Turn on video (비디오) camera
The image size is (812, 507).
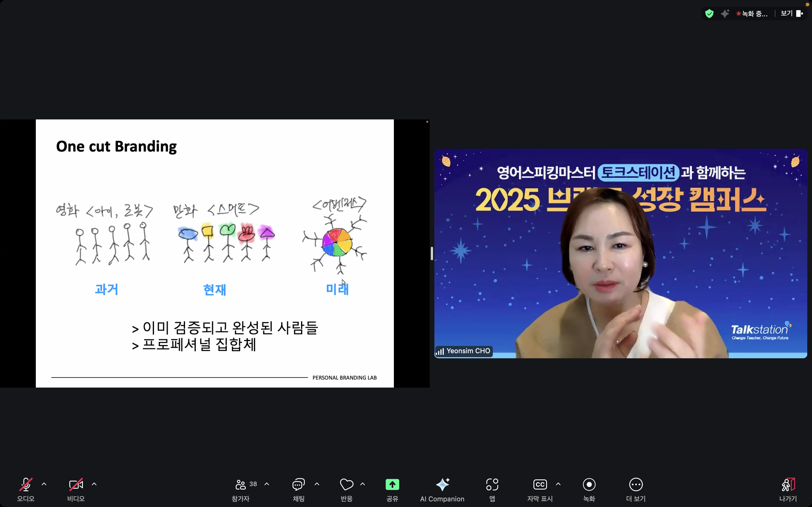76,484
